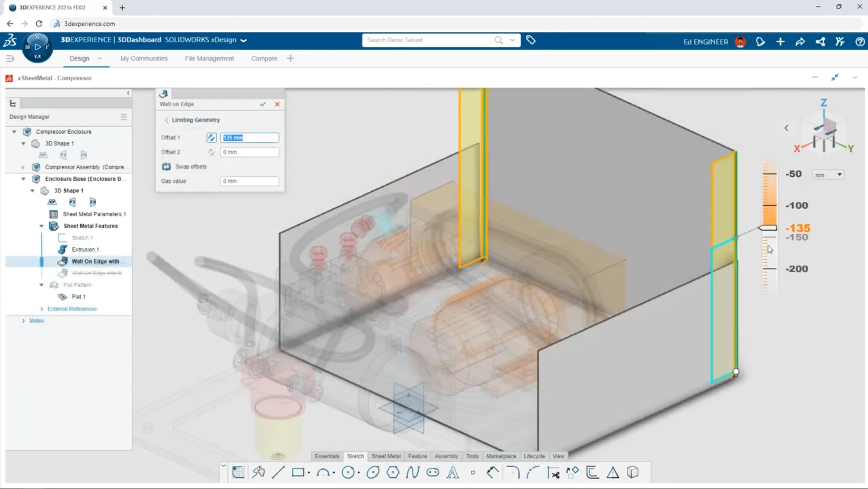Toggle Offset 1 direction reverse button
Screen dimensions: 868x489
[x=211, y=138]
